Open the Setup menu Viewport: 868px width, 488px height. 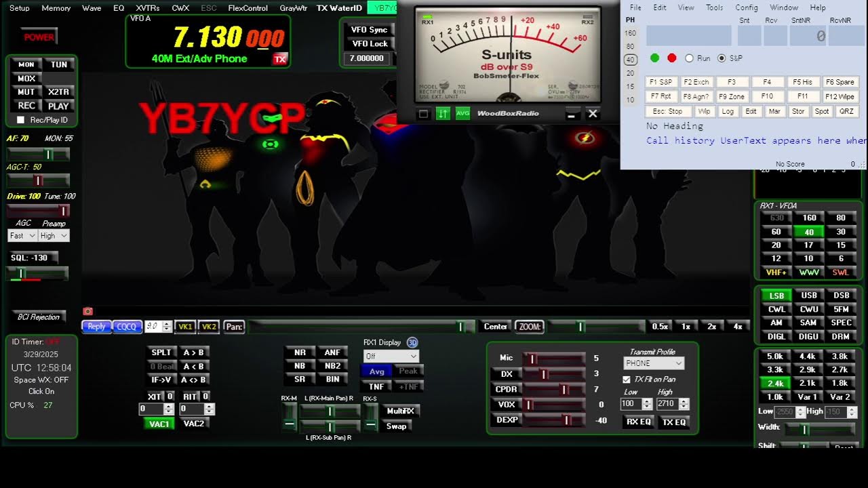pos(20,8)
